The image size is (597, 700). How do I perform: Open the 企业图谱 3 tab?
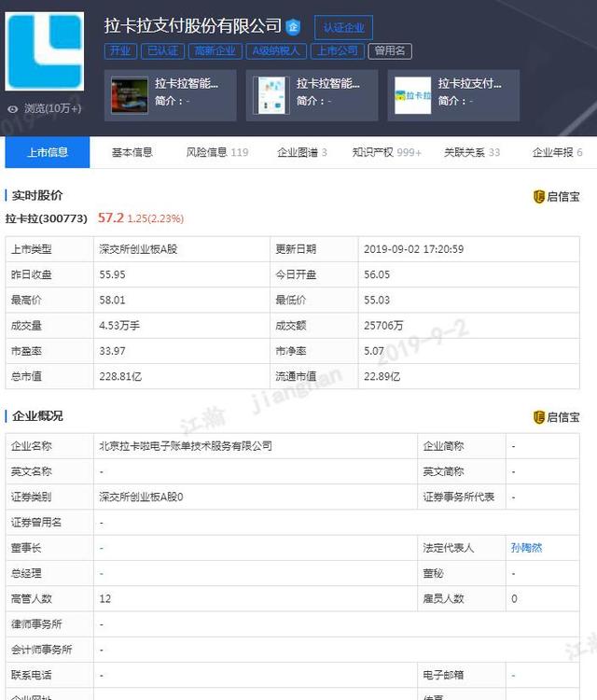(x=302, y=153)
